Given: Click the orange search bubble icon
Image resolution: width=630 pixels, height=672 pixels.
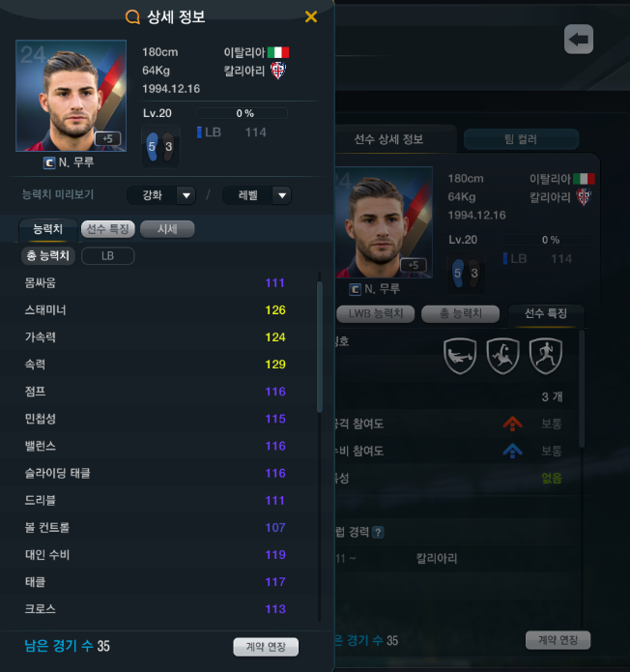Looking at the screenshot, I should 132,17.
